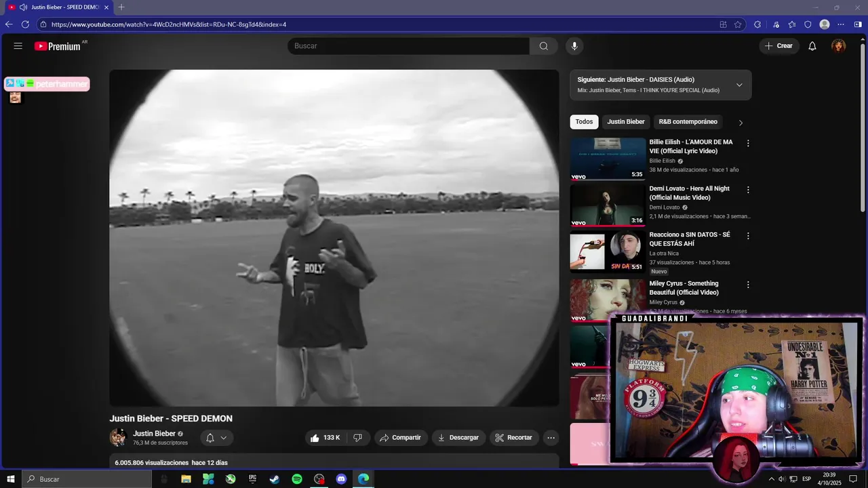Select the Justin Bieber filter chip
Image resolution: width=868 pixels, height=488 pixels.
click(626, 122)
